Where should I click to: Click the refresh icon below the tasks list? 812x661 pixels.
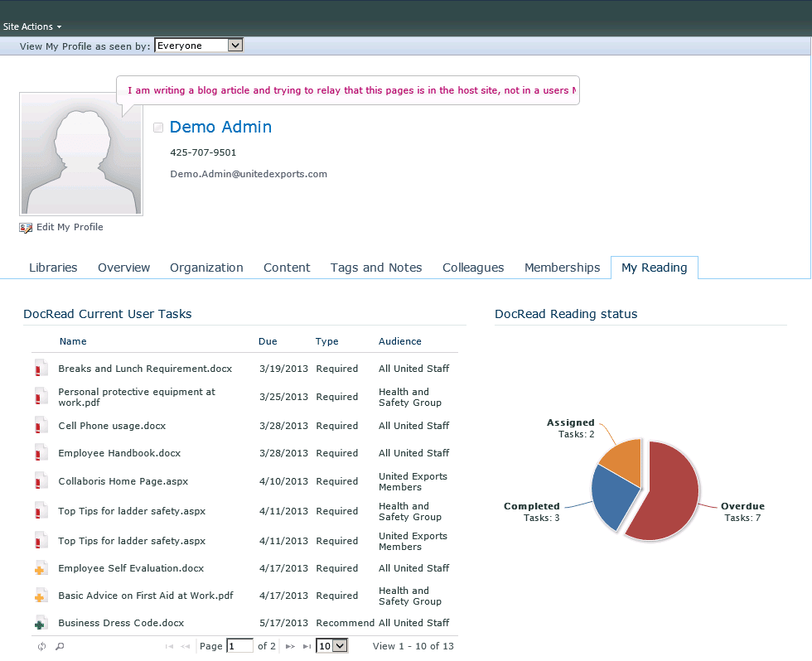tap(42, 646)
